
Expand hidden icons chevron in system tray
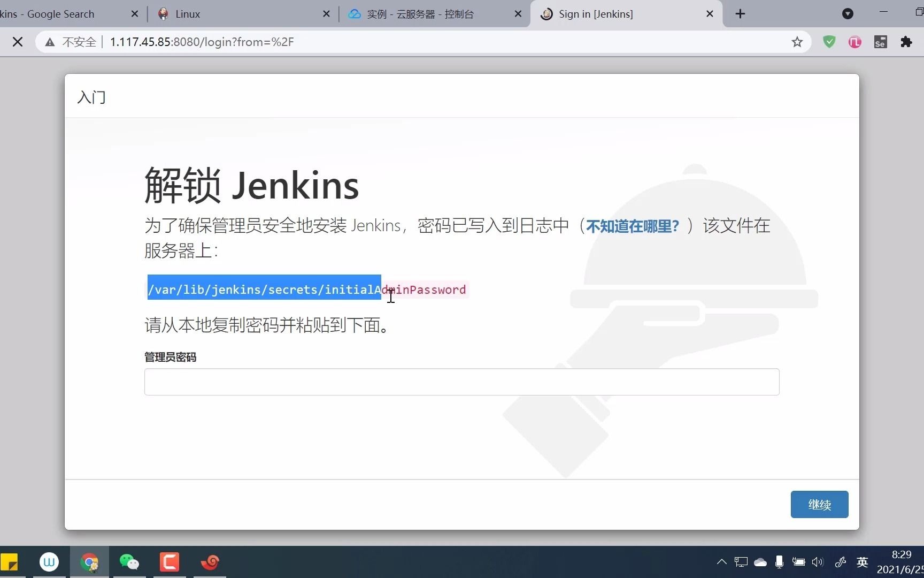point(721,562)
